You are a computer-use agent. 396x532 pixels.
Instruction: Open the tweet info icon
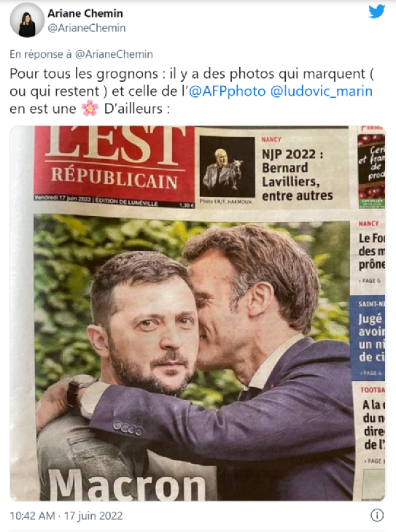pos(377,515)
